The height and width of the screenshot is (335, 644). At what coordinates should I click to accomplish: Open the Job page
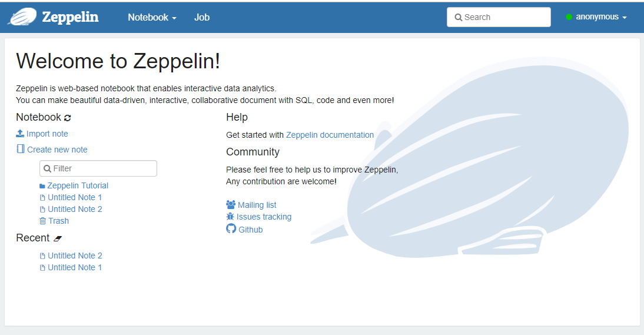click(x=202, y=17)
